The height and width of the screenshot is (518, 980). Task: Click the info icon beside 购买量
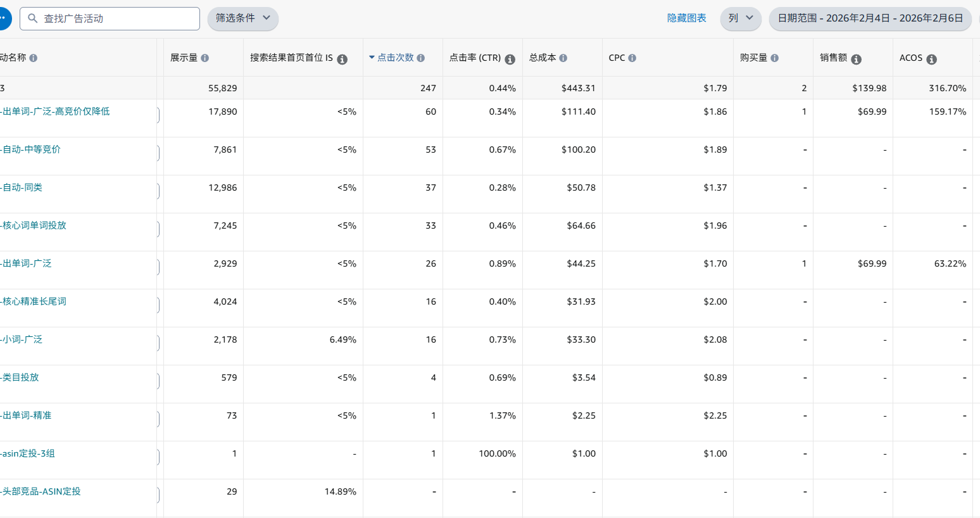(x=774, y=58)
